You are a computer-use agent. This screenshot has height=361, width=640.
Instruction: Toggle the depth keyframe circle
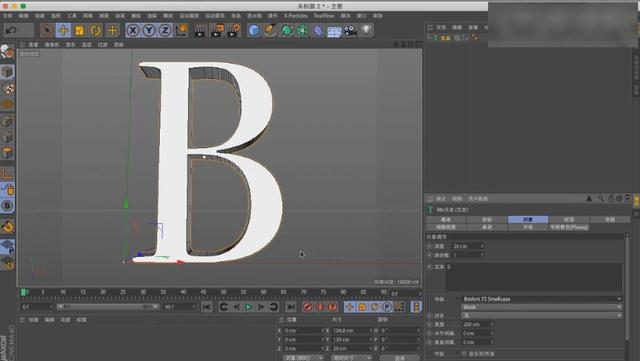pos(429,246)
